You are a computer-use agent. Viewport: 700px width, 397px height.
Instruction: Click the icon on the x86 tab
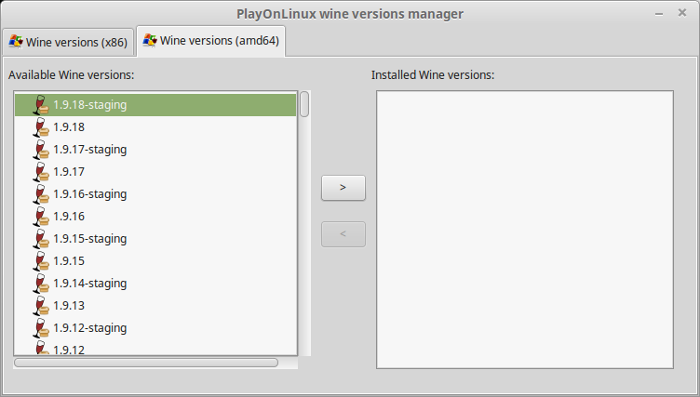(16, 42)
